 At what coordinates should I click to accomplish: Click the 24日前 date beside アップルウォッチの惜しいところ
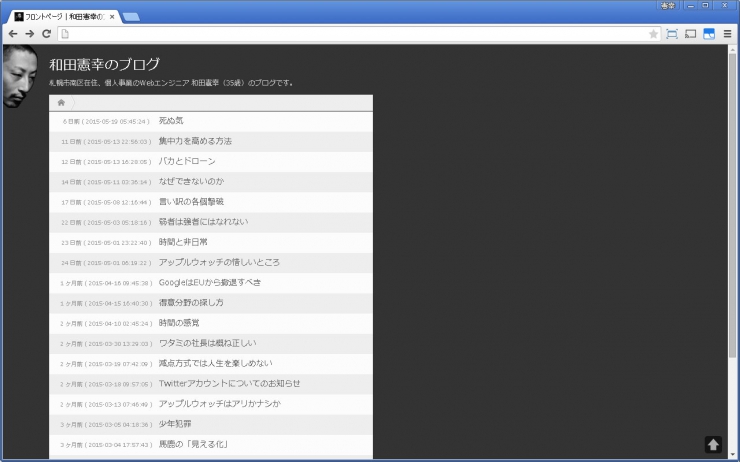(x=106, y=263)
